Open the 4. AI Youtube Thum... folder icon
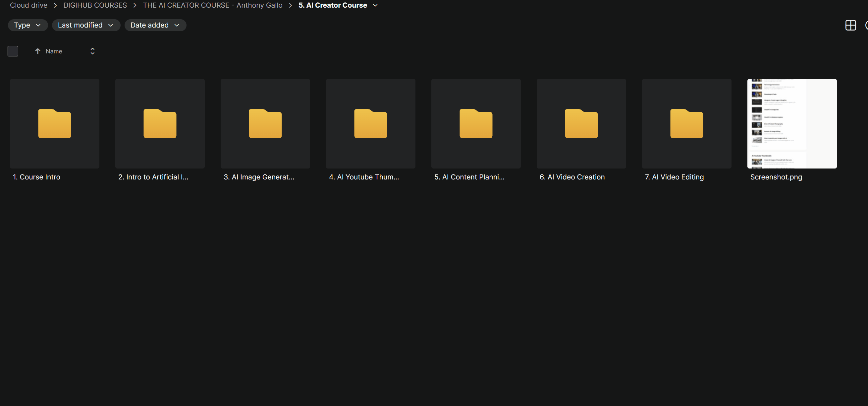The width and height of the screenshot is (868, 406). 371,123
